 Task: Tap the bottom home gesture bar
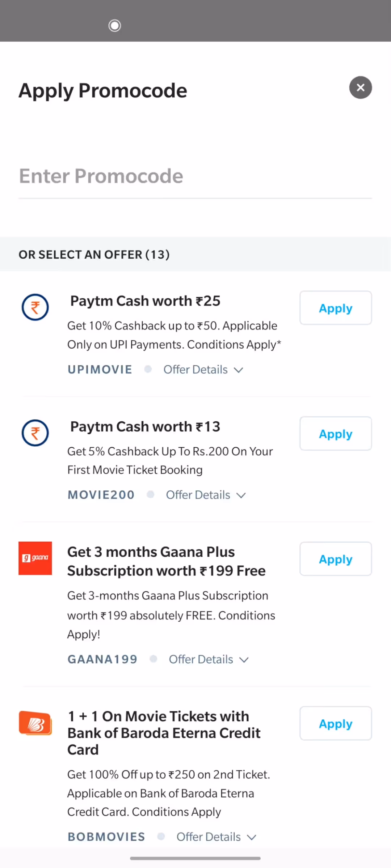pos(195,858)
